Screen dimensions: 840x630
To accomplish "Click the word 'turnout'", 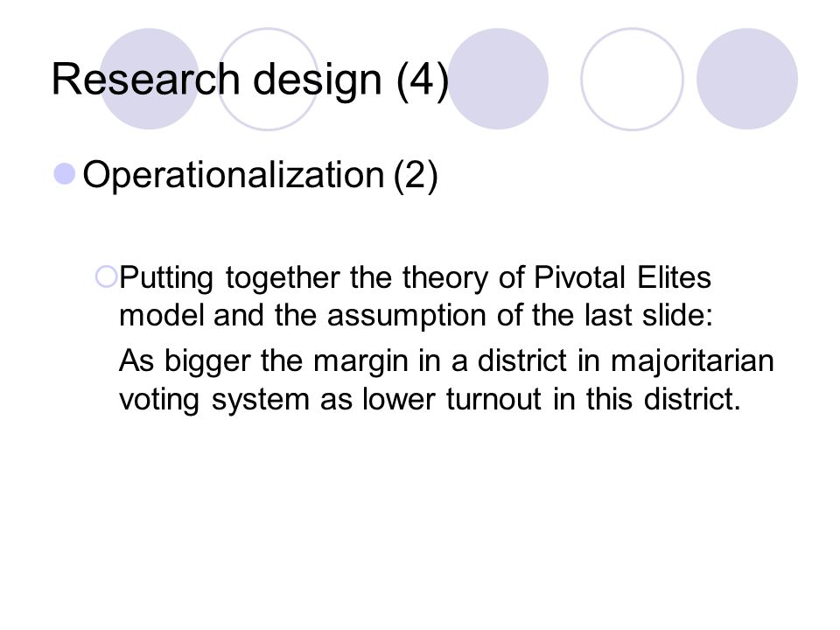I will click(493, 400).
